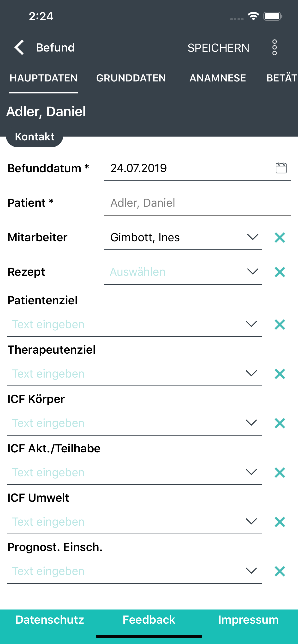Image resolution: width=298 pixels, height=644 pixels.
Task: Expand the ICF Akt./Teilhabe chevron
Action: (x=251, y=472)
